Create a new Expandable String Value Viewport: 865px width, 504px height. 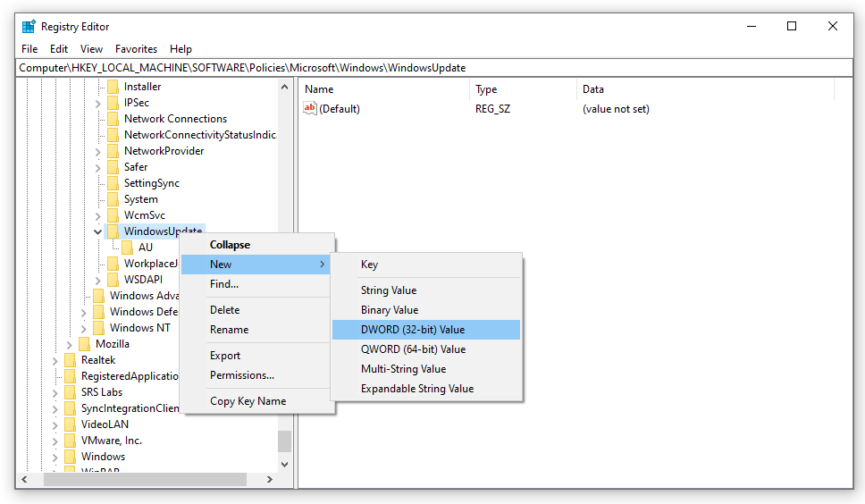point(426,389)
